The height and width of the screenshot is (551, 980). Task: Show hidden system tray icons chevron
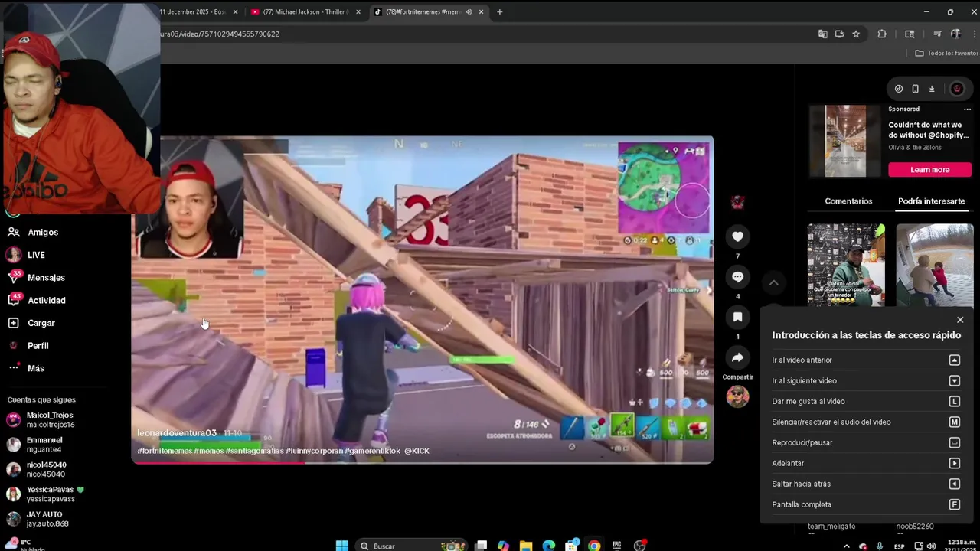pyautogui.click(x=846, y=546)
